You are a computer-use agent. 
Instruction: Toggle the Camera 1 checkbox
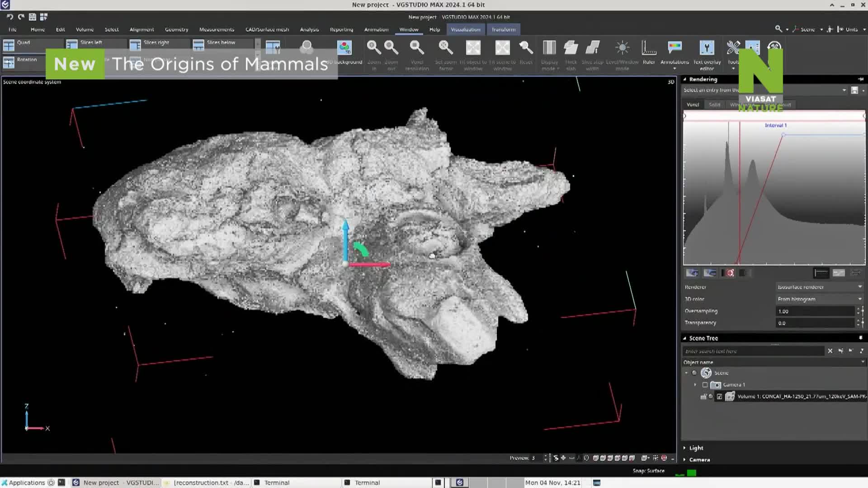tap(705, 385)
